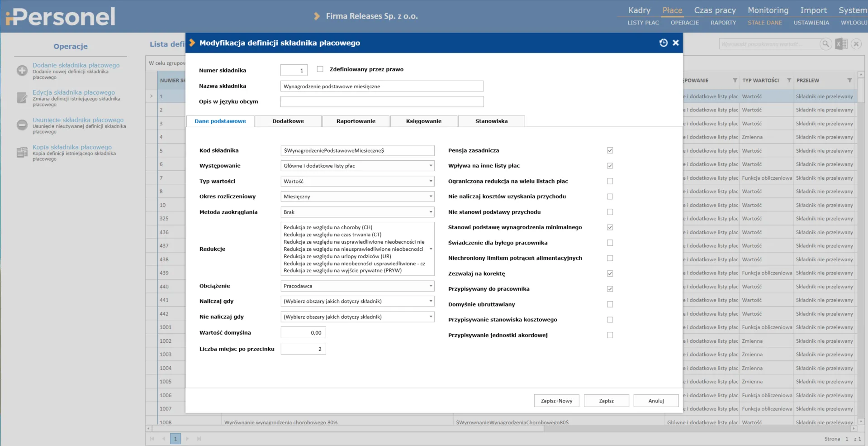Viewport: 868px width, 446px height.
Task: Open the Obciążenie dropdown list
Action: (x=357, y=286)
